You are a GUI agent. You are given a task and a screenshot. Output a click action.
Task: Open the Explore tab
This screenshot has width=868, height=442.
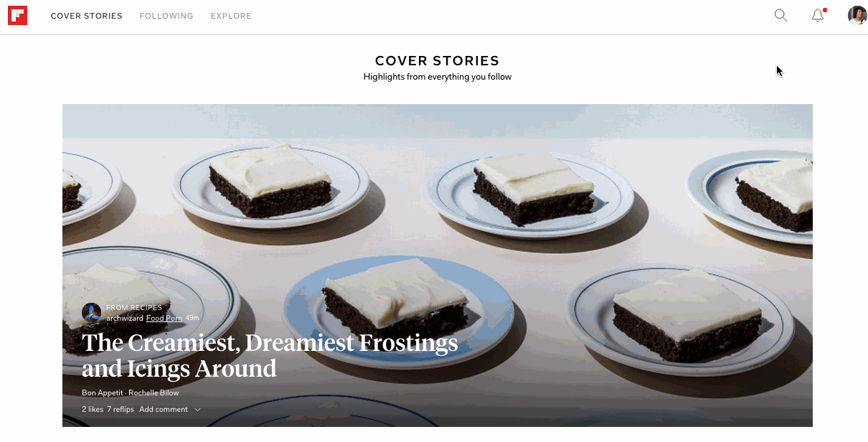coord(231,16)
